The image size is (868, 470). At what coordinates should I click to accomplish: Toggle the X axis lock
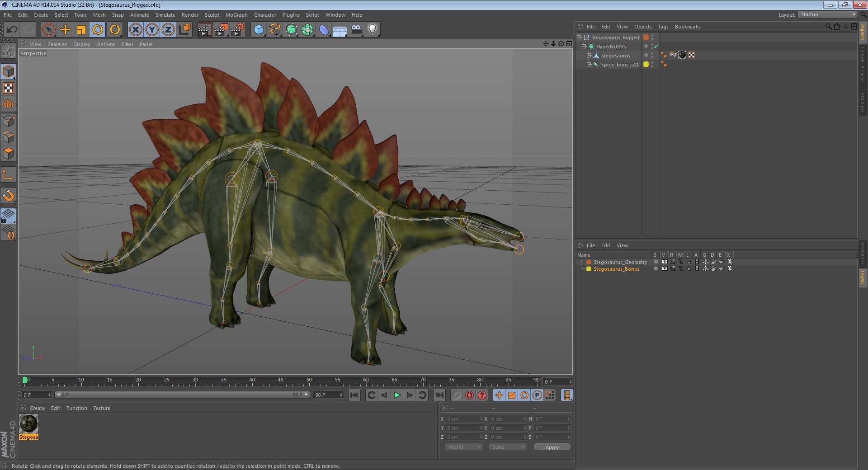135,30
